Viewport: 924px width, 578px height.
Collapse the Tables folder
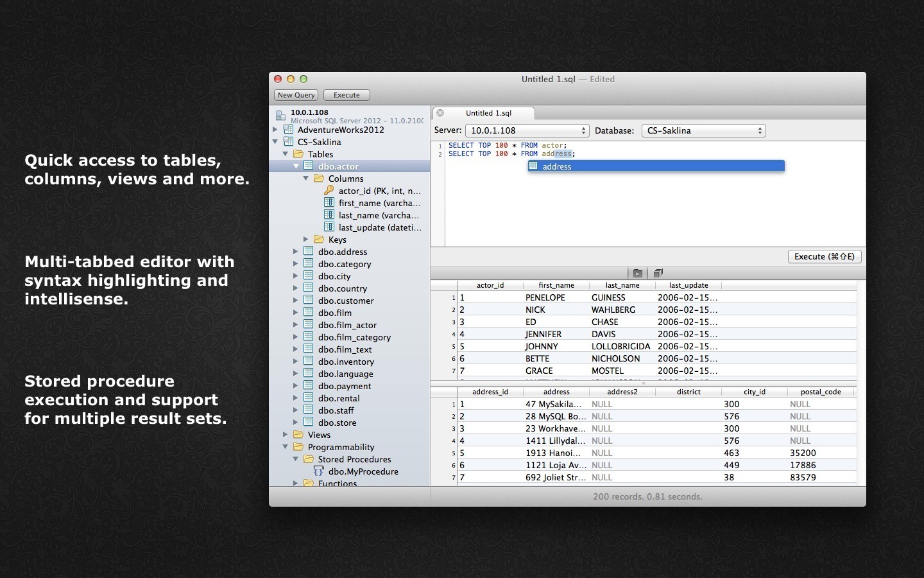(286, 153)
